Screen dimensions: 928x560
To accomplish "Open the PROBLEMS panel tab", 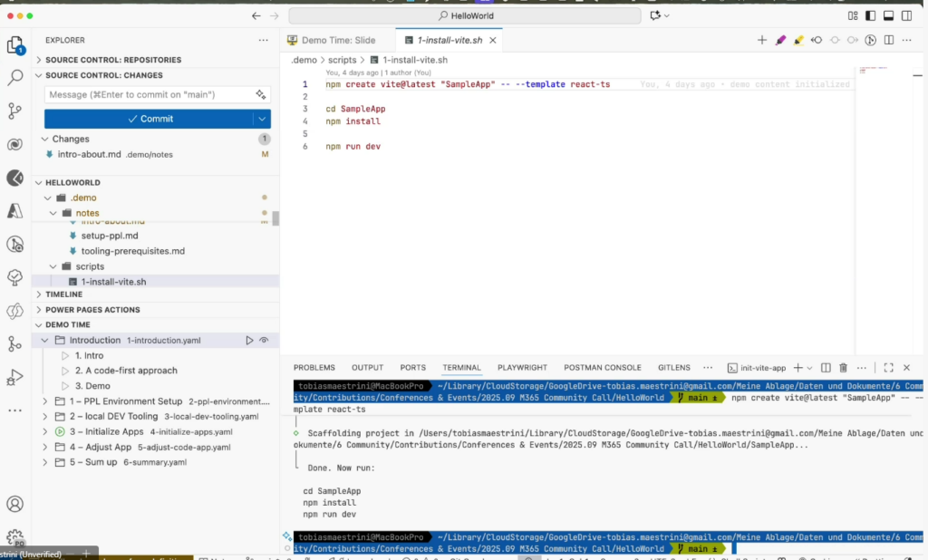I will click(x=314, y=368).
